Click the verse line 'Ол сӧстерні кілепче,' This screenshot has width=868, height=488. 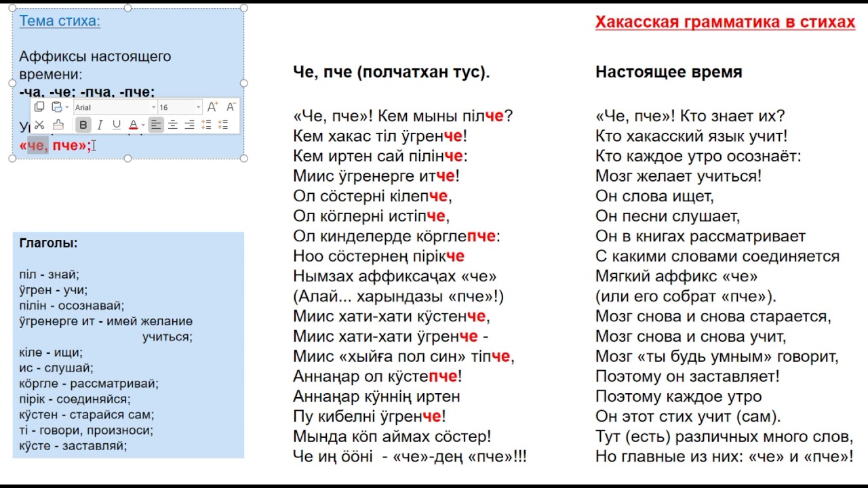[x=372, y=197]
